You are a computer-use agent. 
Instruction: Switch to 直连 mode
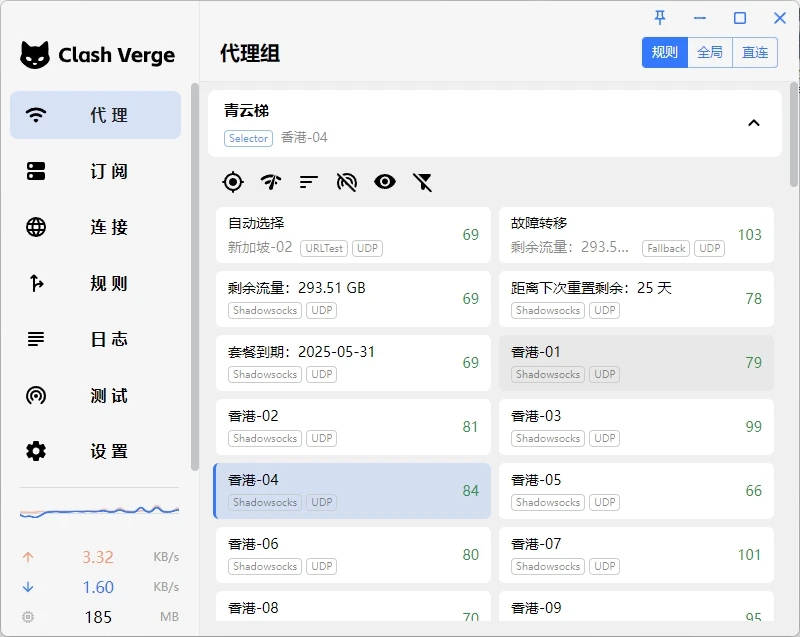pos(755,53)
